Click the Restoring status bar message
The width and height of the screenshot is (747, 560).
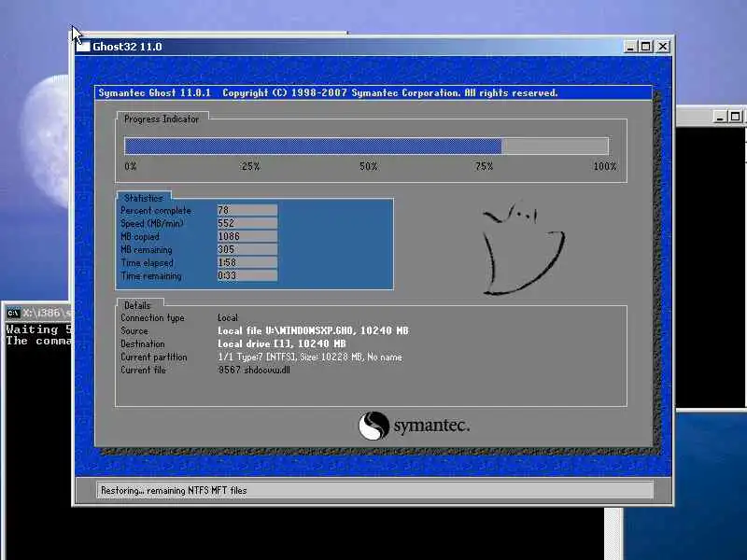pyautogui.click(x=174, y=490)
